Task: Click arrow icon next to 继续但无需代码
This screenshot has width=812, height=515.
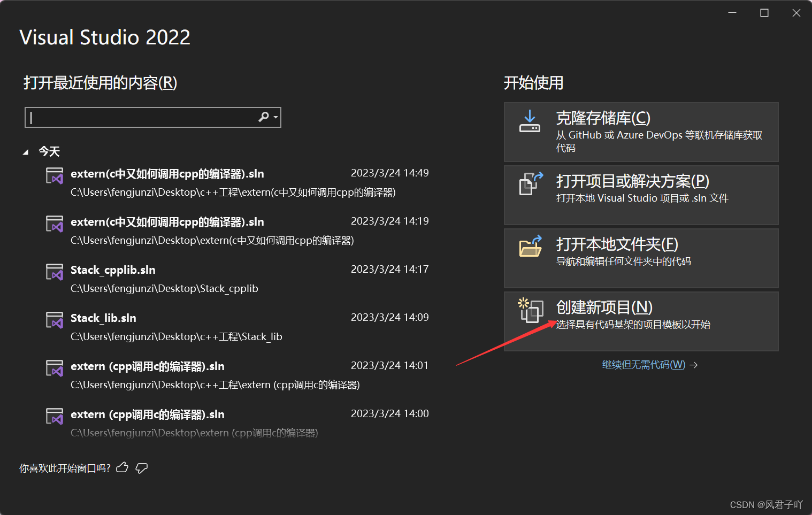Action: point(694,365)
